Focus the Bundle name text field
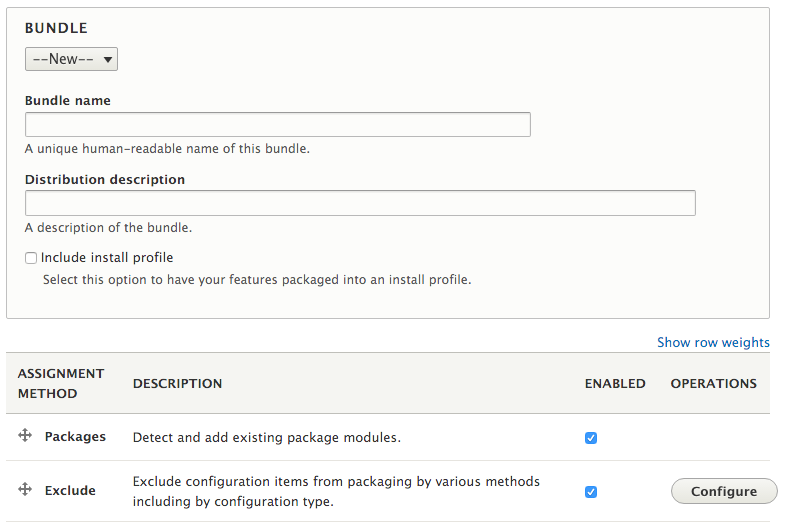 tap(277, 124)
